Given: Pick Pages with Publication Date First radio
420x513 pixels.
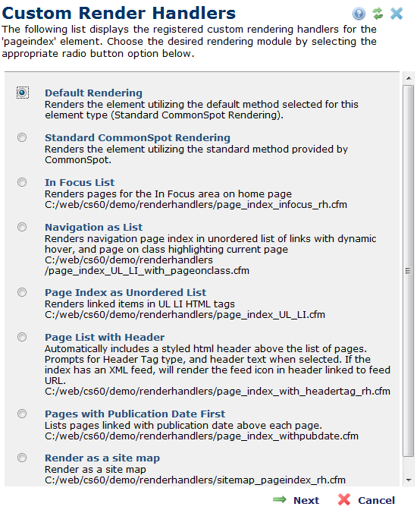Looking at the screenshot, I should (x=22, y=414).
